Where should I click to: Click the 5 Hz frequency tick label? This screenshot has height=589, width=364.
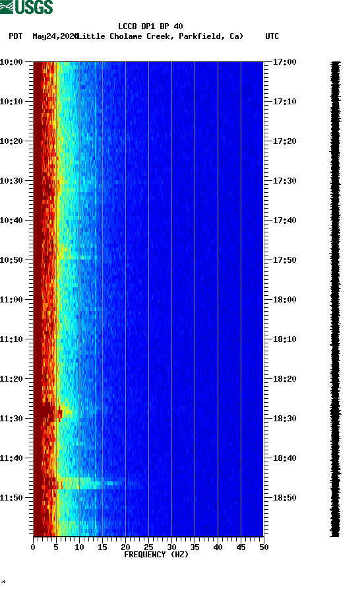tap(56, 547)
